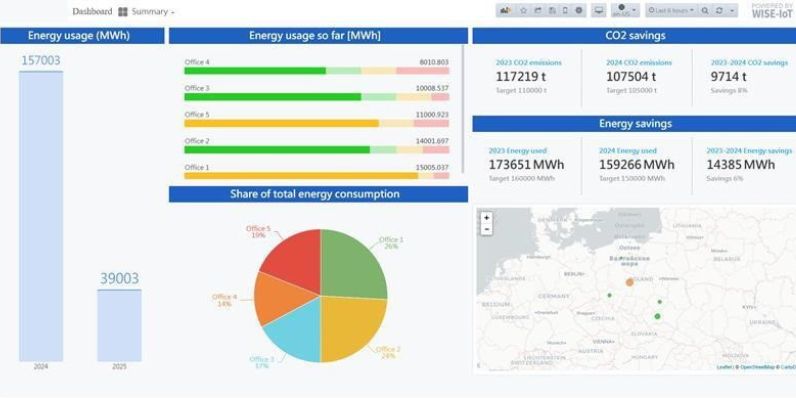
Task: Expand the refresh interval dropdown arrow
Action: coord(732,10)
